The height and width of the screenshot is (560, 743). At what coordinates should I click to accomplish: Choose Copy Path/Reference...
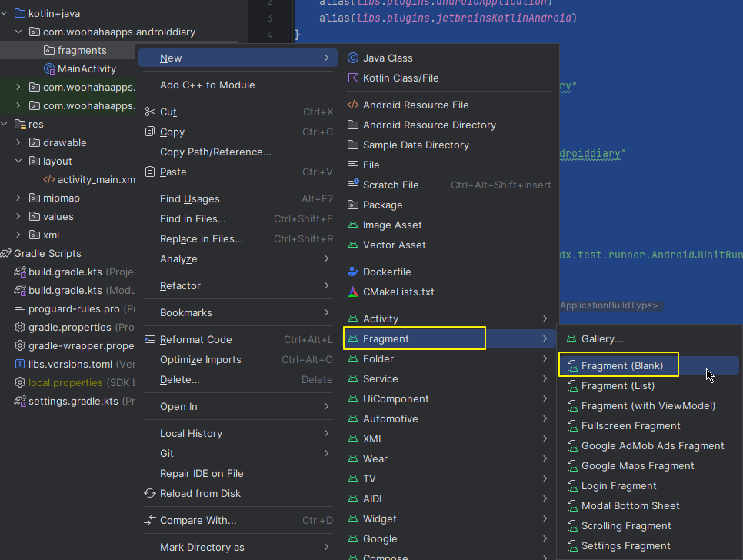coord(238,152)
